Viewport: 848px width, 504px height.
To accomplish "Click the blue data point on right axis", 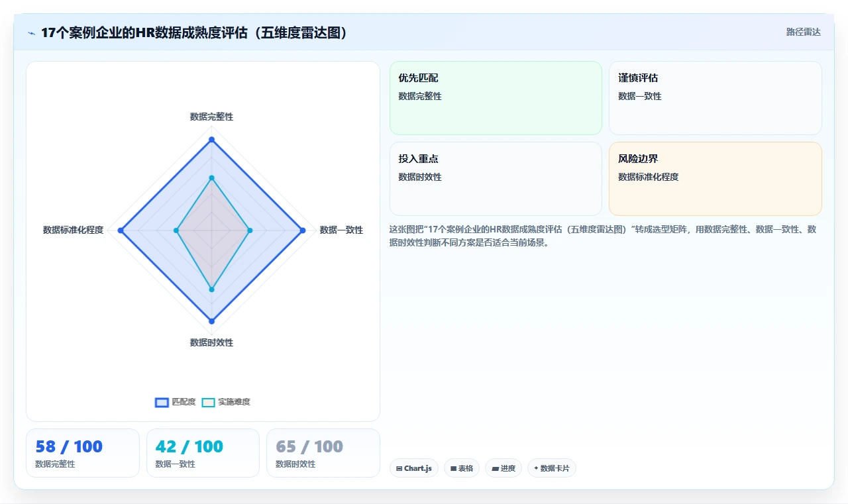I will tap(303, 230).
